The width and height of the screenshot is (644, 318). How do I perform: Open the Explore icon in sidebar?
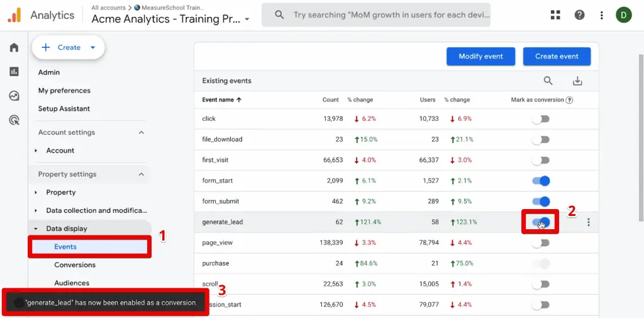(14, 96)
